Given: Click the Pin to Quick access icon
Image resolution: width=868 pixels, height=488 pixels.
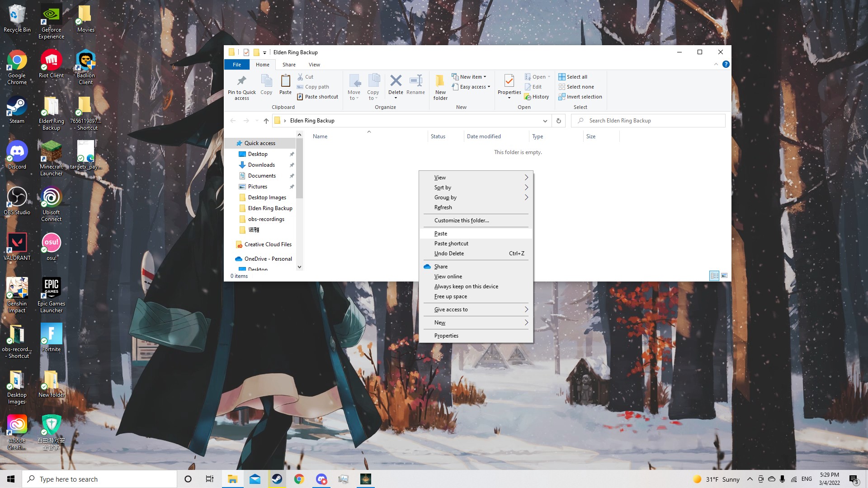Looking at the screenshot, I should coord(241,81).
